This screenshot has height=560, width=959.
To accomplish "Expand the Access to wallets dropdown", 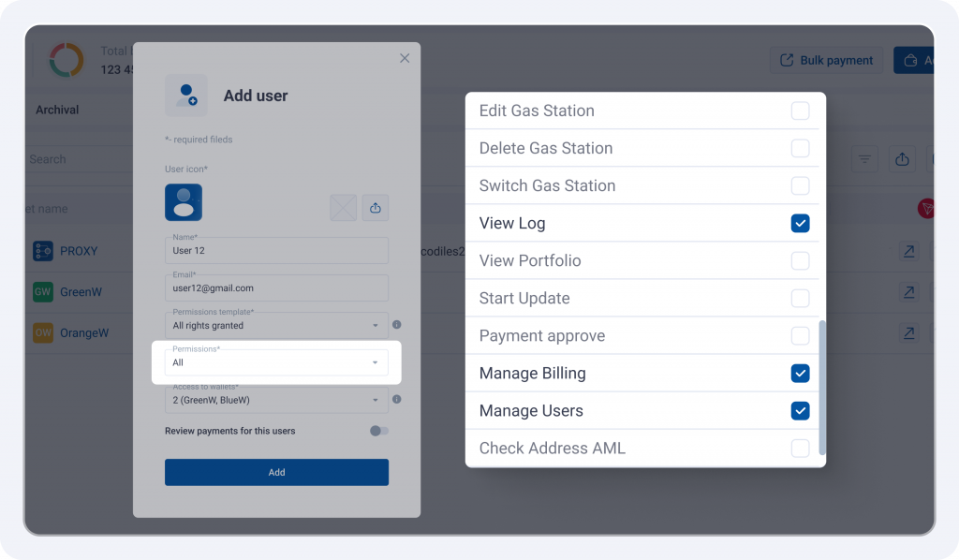I will [x=276, y=400].
